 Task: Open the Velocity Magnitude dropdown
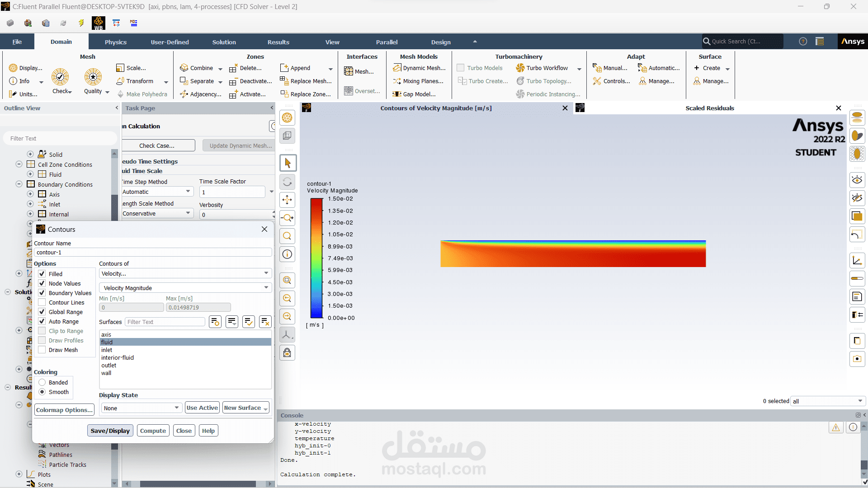click(x=185, y=288)
